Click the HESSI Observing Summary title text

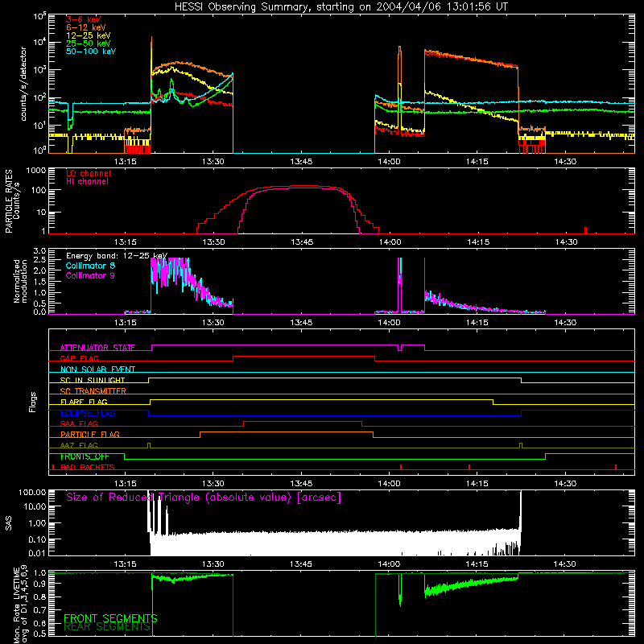(x=341, y=7)
